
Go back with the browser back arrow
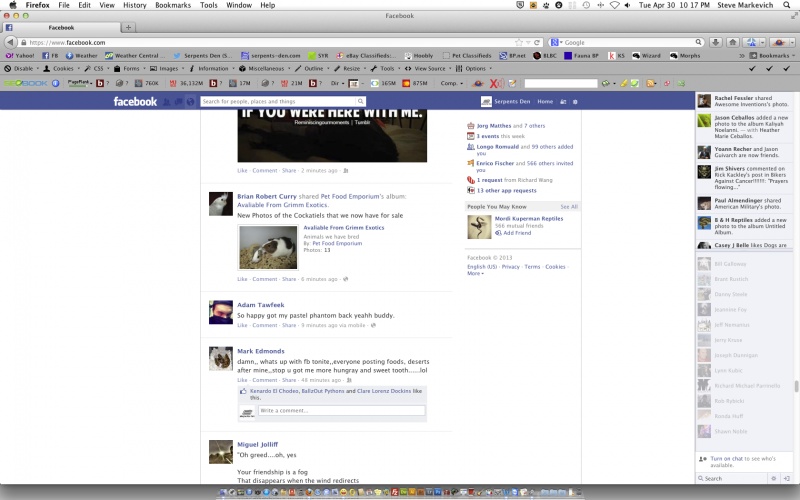[x=10, y=42]
